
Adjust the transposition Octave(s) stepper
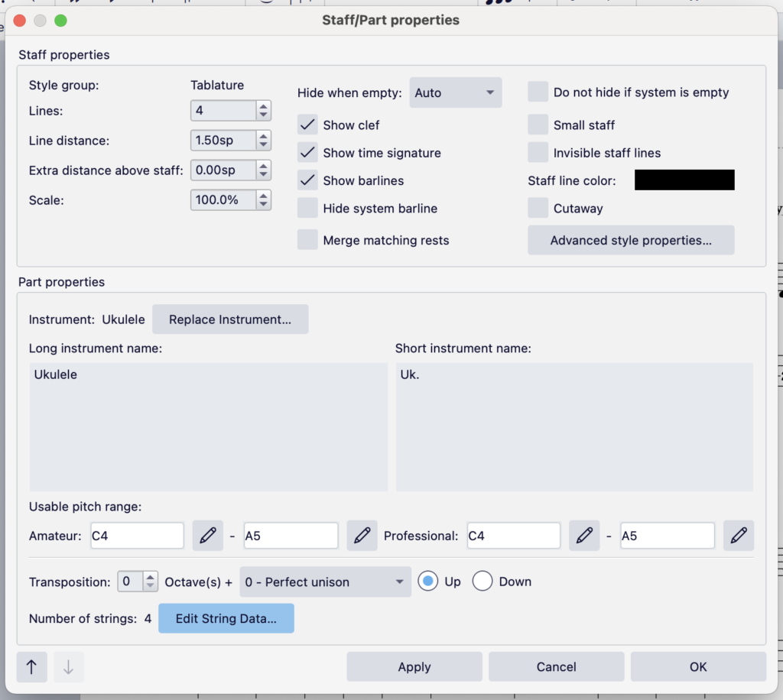pyautogui.click(x=151, y=582)
